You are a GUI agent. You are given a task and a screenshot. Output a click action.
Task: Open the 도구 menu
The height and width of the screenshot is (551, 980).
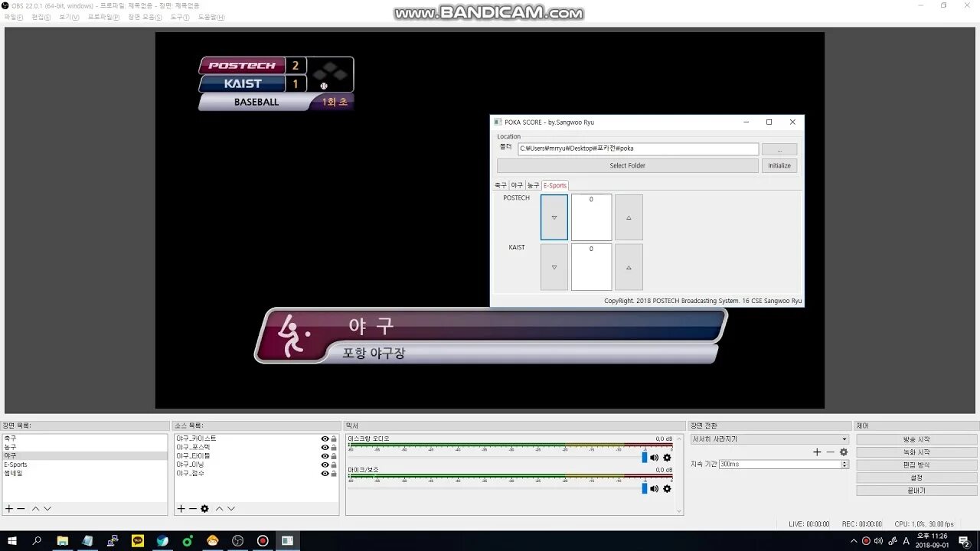180,17
